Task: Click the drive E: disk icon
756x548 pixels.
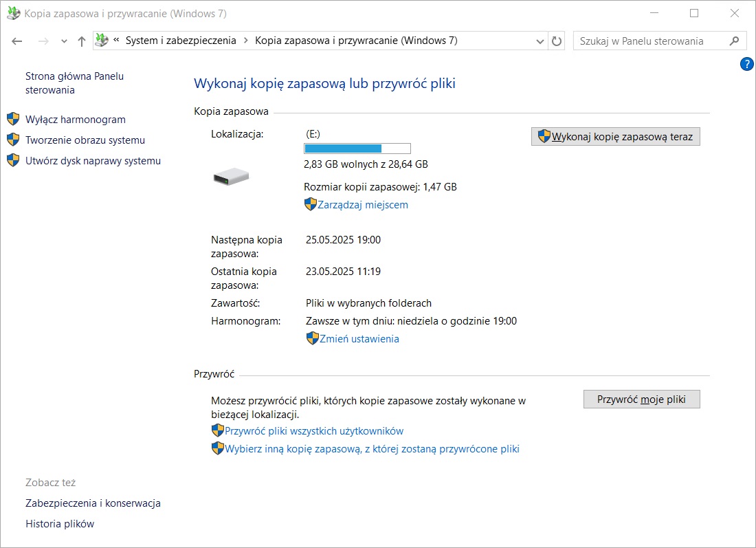Action: 230,177
